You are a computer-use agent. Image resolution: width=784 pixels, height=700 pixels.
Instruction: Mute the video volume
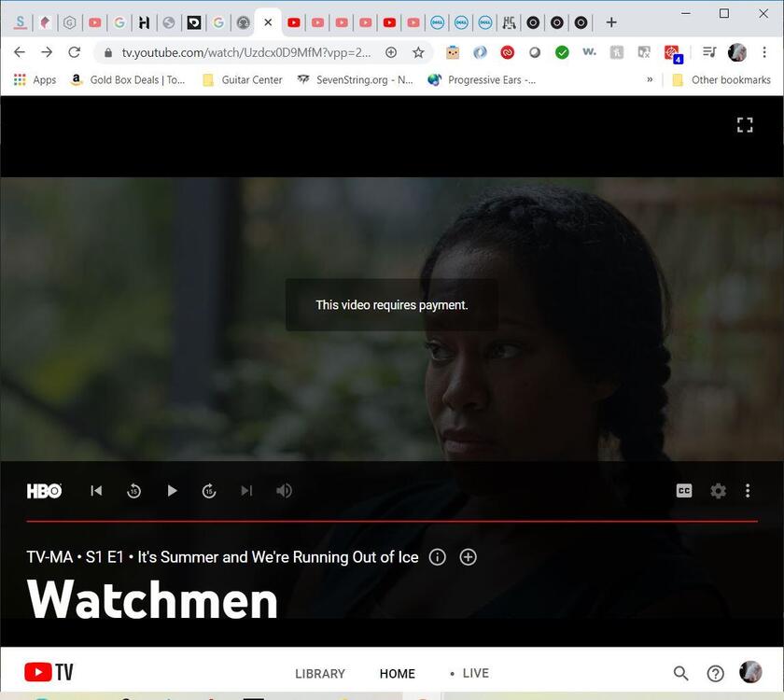[x=284, y=490]
